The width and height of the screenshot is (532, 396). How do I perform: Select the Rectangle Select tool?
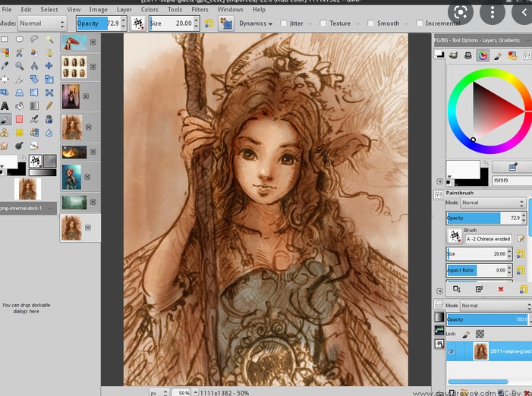pos(5,39)
